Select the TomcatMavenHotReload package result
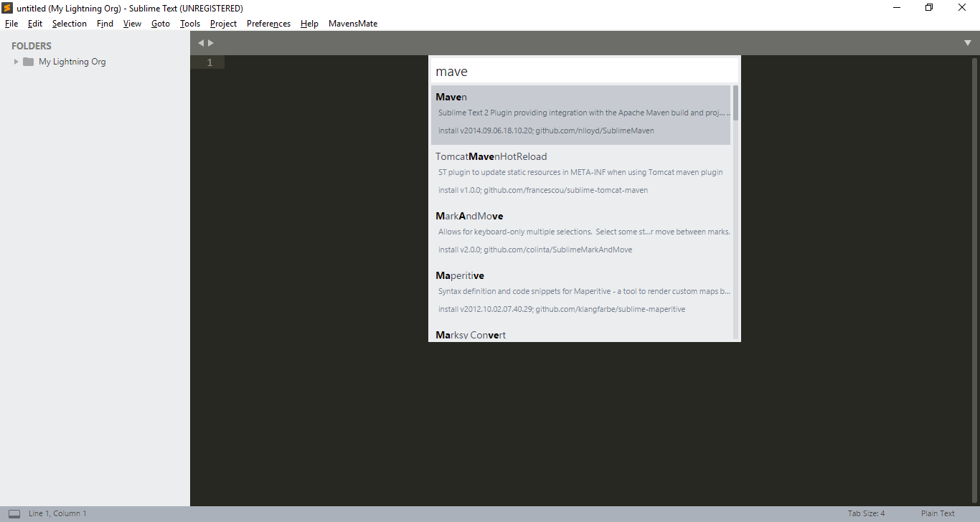The height and width of the screenshot is (522, 980). coord(580,174)
